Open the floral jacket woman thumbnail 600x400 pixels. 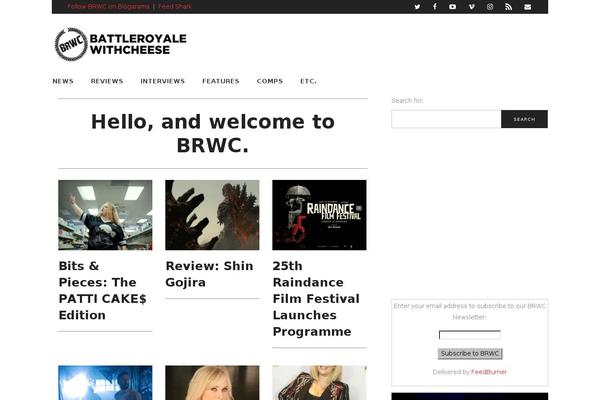coord(319,383)
